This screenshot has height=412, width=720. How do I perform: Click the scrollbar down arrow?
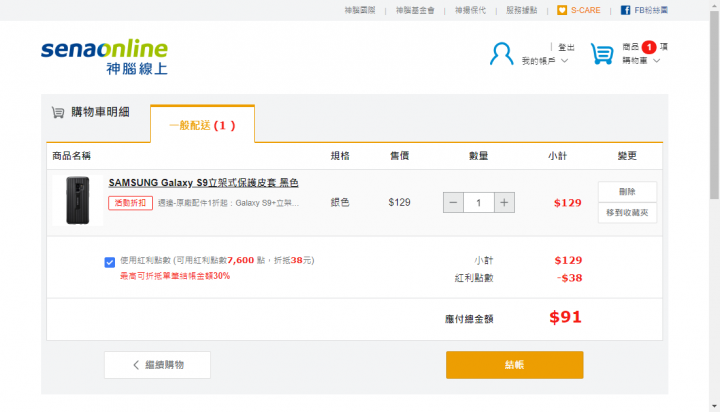click(x=714, y=406)
